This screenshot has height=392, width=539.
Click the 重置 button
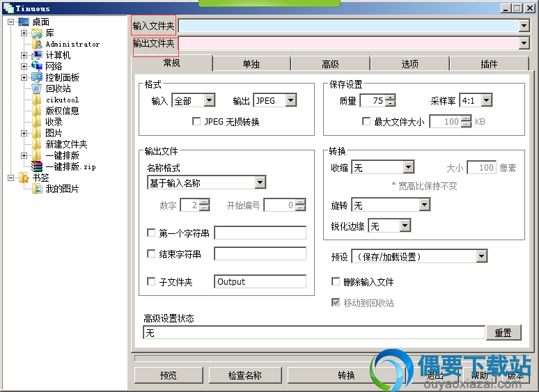click(503, 333)
